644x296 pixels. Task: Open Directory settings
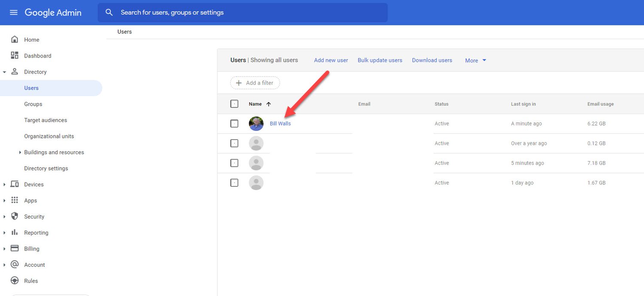[46, 168]
